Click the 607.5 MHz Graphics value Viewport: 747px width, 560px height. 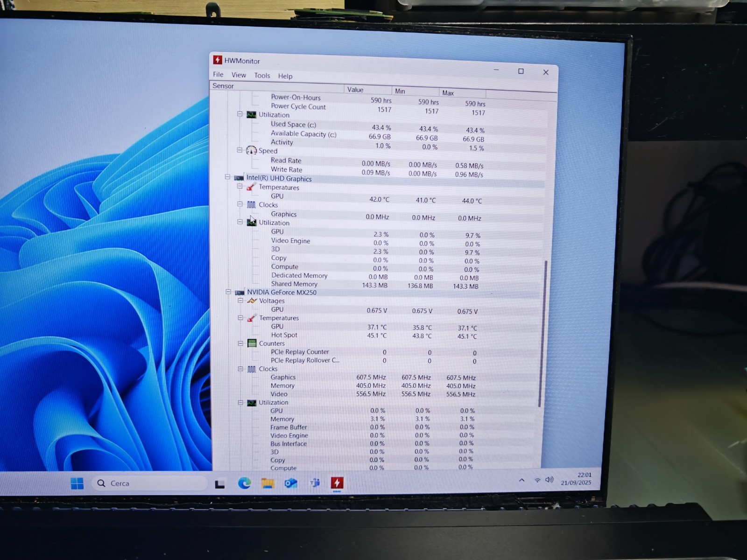click(371, 377)
